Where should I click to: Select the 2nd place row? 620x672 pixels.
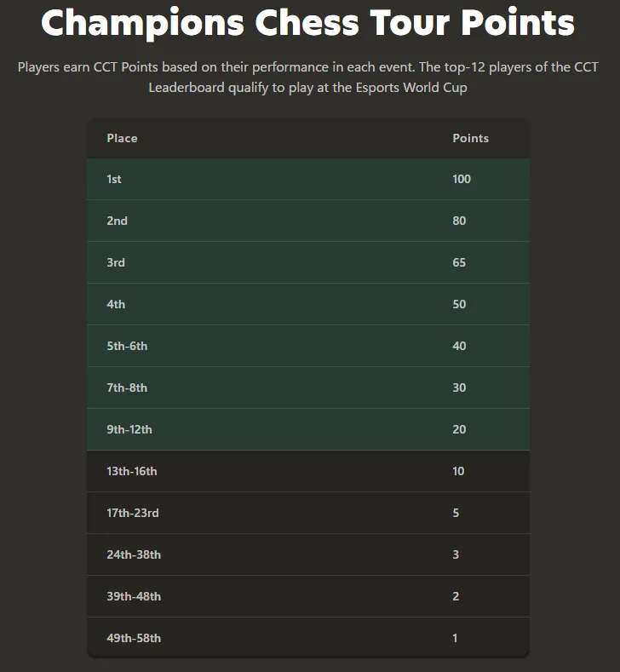[x=307, y=221]
